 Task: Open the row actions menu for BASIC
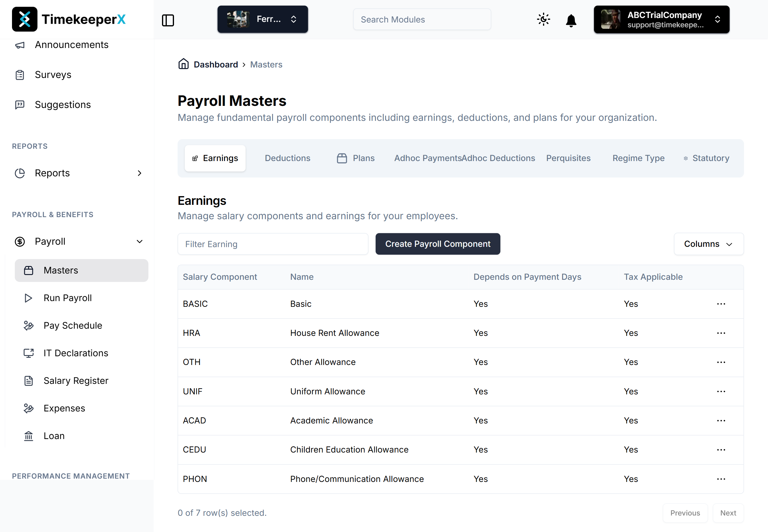point(721,304)
